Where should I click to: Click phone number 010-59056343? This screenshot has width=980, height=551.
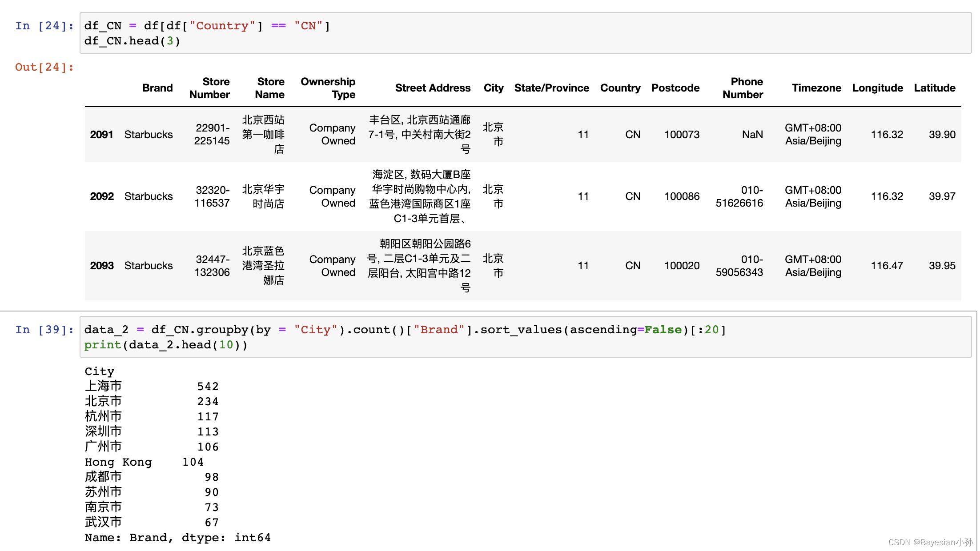[739, 266]
